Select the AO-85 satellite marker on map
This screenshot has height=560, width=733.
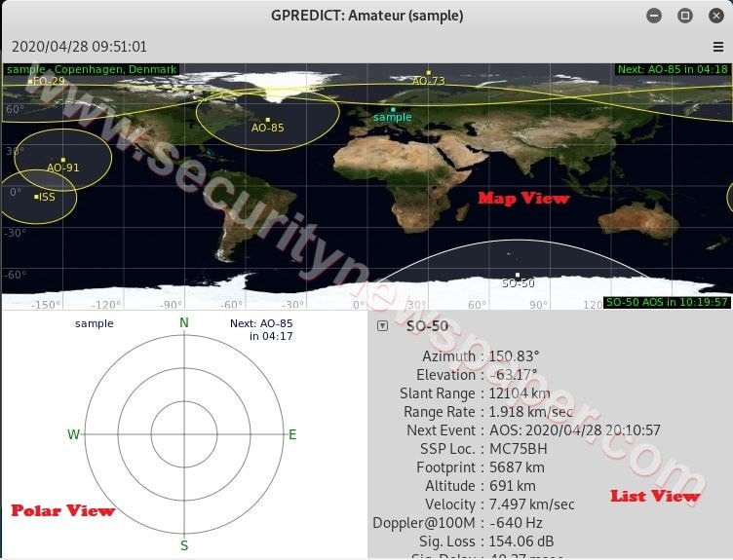pos(268,120)
